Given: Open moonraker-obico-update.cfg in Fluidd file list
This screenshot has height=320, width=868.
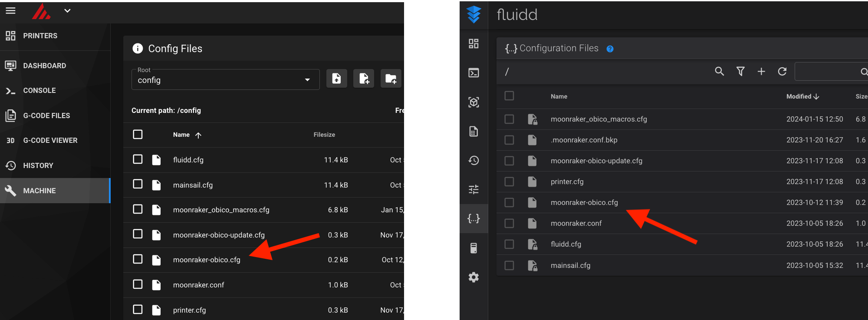Looking at the screenshot, I should (596, 161).
